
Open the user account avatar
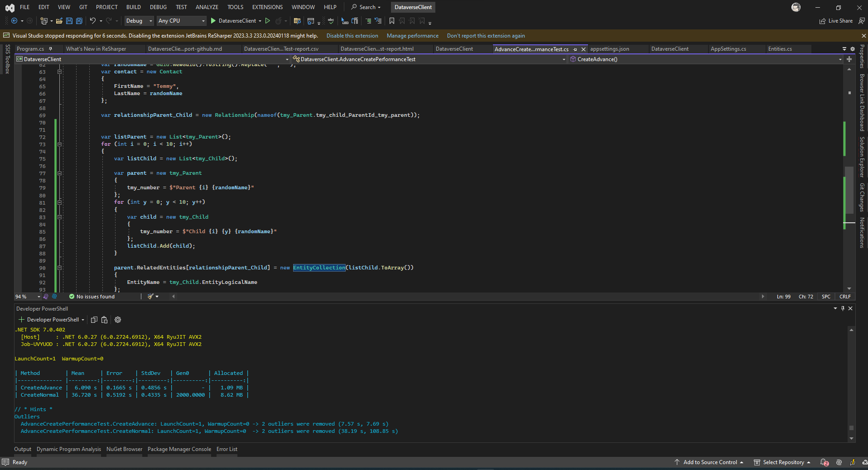796,7
